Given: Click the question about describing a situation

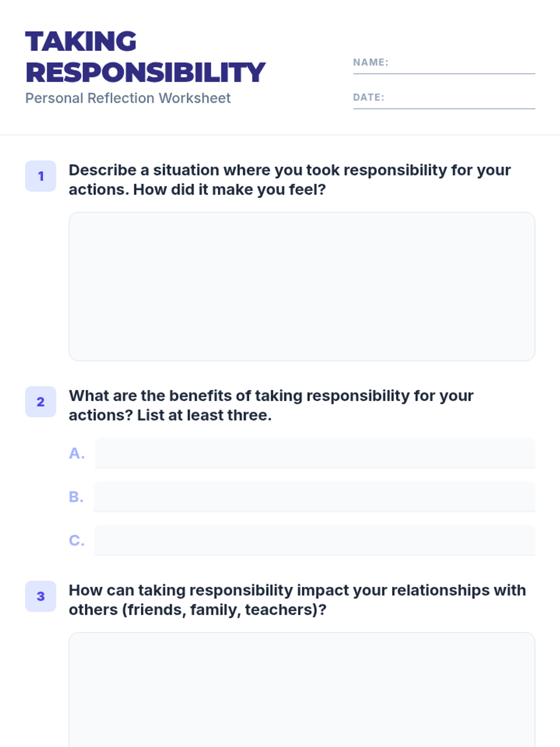Looking at the screenshot, I should 289,180.
